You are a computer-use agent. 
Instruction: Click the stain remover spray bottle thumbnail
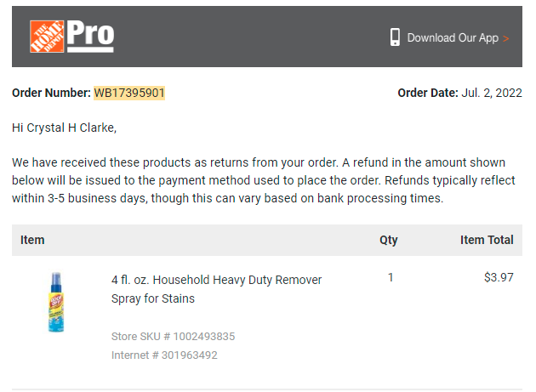coord(56,302)
